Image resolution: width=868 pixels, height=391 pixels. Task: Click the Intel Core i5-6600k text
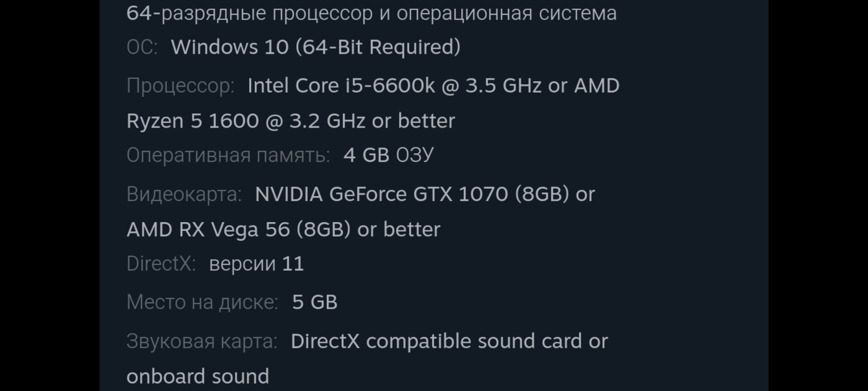pos(341,86)
